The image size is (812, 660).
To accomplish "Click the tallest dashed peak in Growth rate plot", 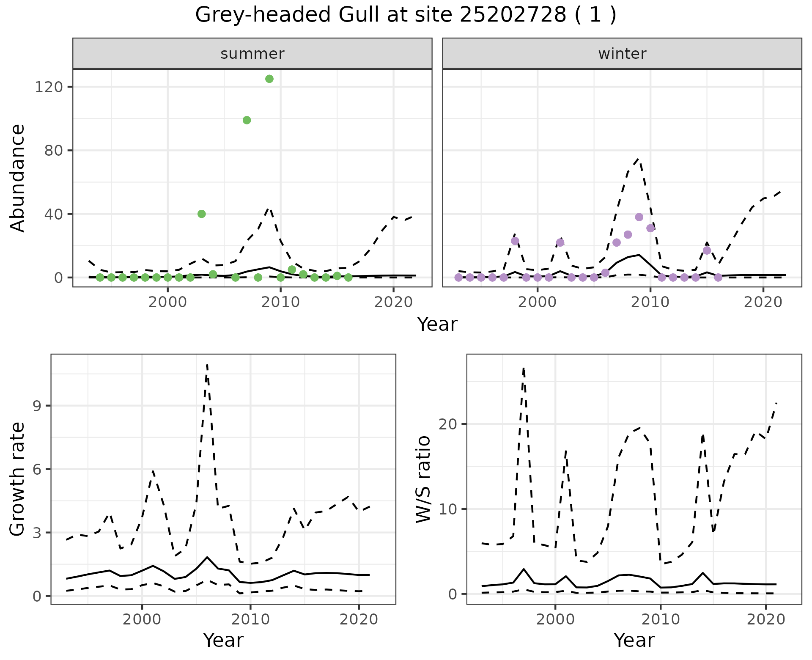I will coord(207,365).
